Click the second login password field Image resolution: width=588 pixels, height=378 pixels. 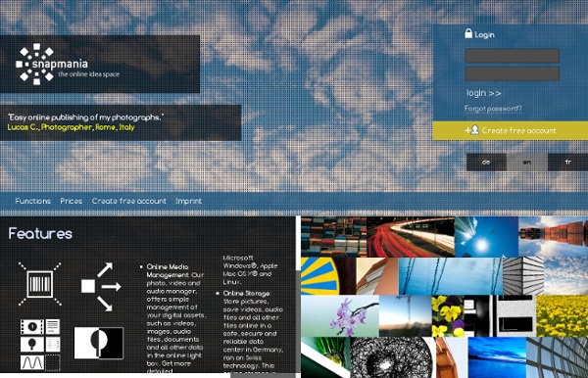[512, 73]
